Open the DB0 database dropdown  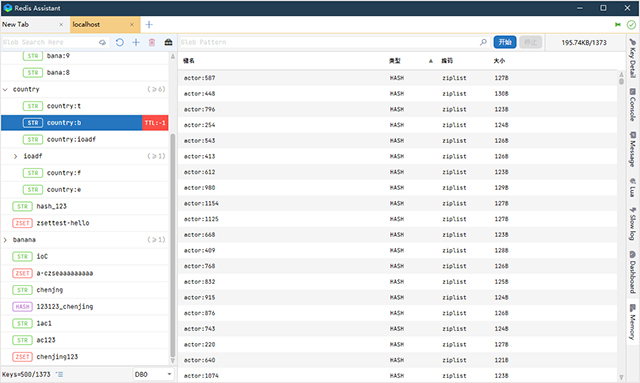pyautogui.click(x=153, y=374)
